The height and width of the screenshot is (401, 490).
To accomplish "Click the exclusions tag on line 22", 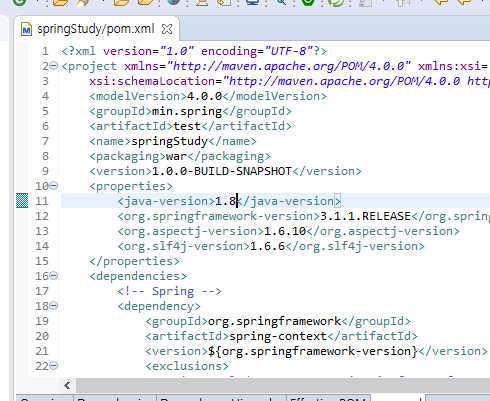I will 187,366.
